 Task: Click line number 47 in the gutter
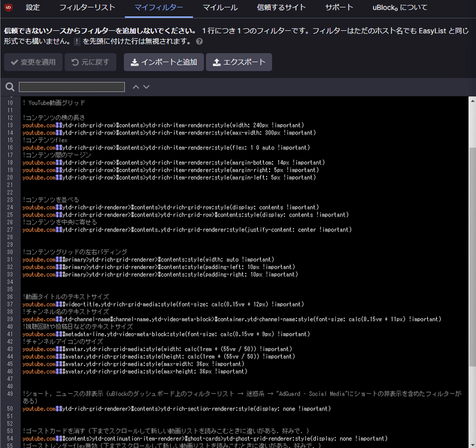pyautogui.click(x=10, y=379)
